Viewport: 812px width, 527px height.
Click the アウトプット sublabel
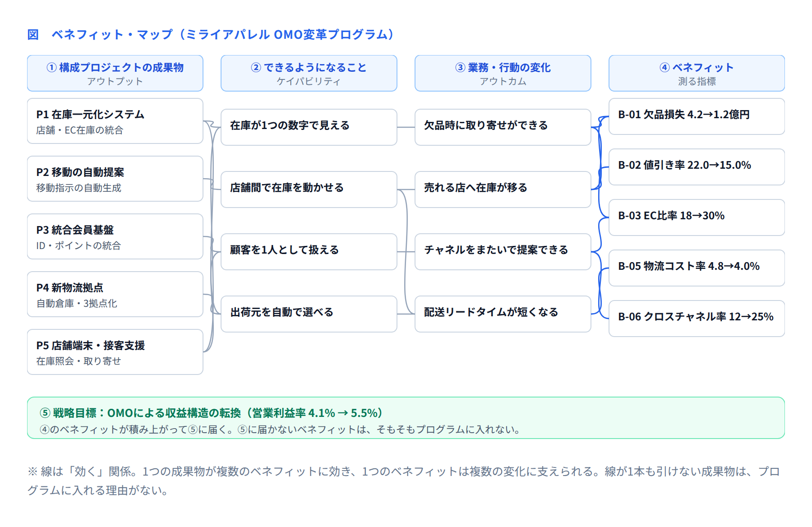115,81
